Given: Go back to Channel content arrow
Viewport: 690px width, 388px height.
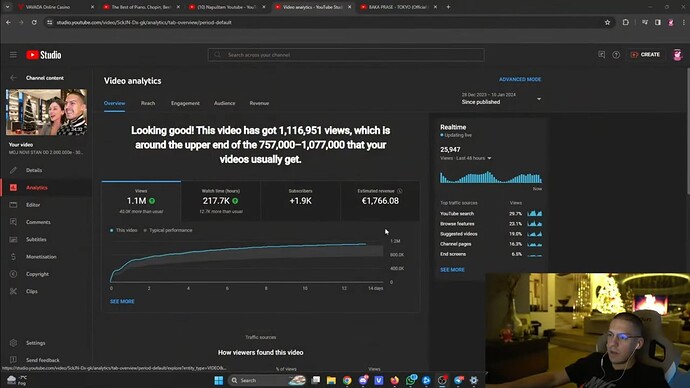Looking at the screenshot, I should point(13,78).
